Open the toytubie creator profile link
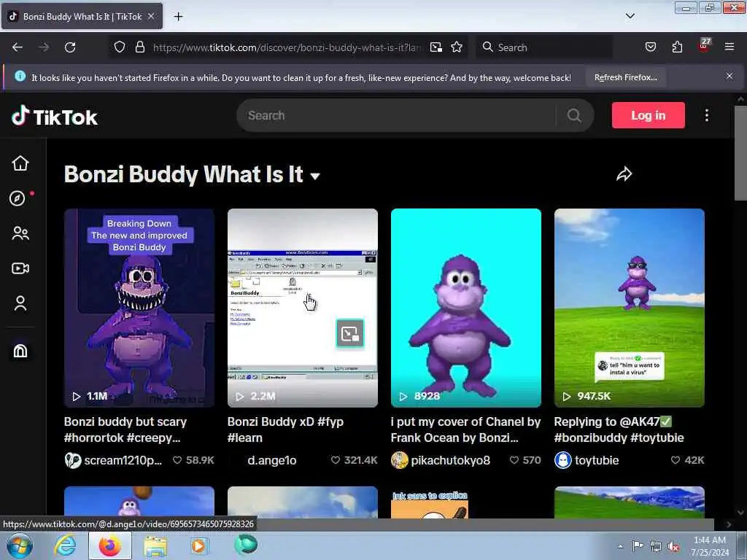Image resolution: width=747 pixels, height=560 pixels. [587, 461]
